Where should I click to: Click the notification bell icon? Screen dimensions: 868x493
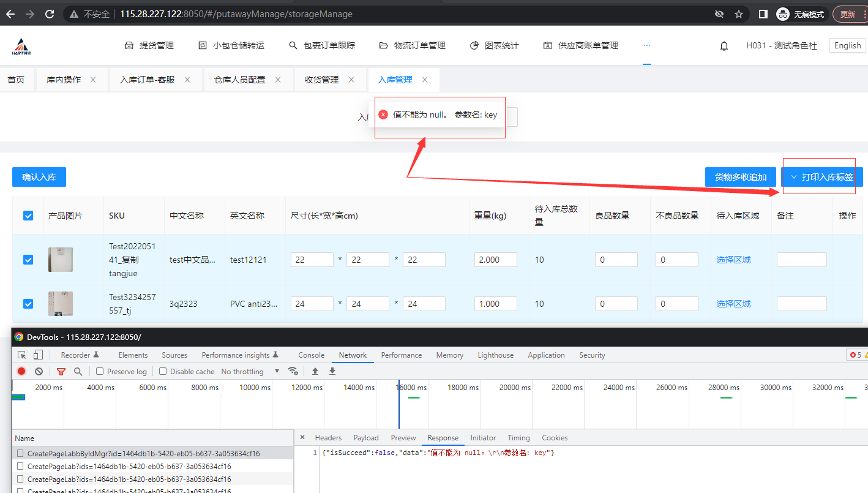click(724, 46)
